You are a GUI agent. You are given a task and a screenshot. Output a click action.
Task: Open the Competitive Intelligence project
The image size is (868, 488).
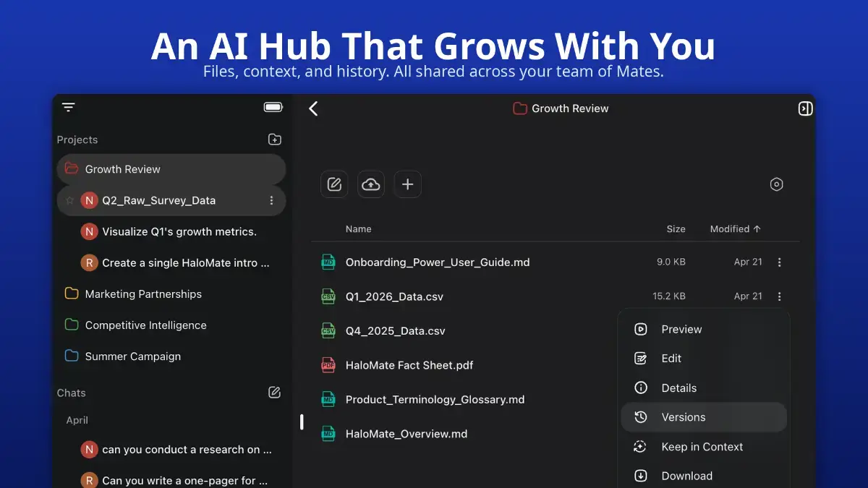(x=171, y=325)
